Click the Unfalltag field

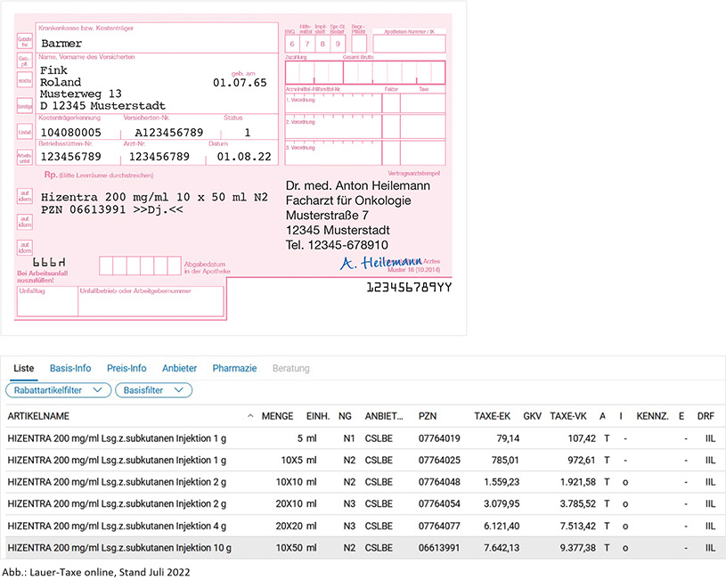(x=47, y=301)
